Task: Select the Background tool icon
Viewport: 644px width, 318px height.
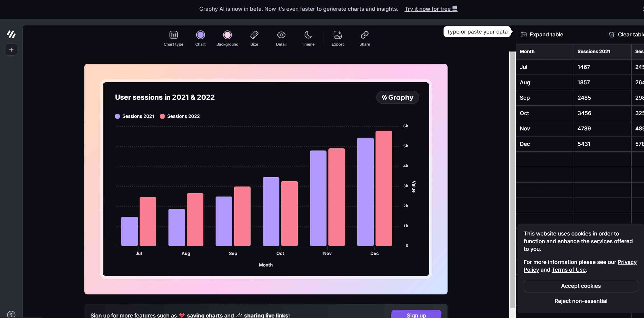Action: pos(227,34)
